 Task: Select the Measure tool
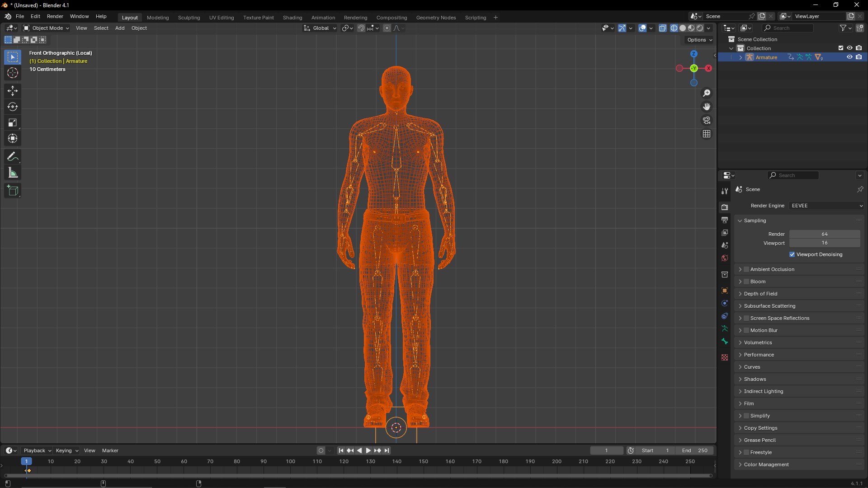13,173
